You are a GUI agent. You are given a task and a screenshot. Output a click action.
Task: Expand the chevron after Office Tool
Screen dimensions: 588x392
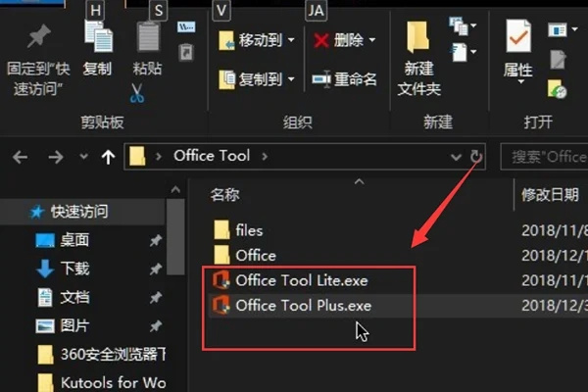click(x=265, y=156)
